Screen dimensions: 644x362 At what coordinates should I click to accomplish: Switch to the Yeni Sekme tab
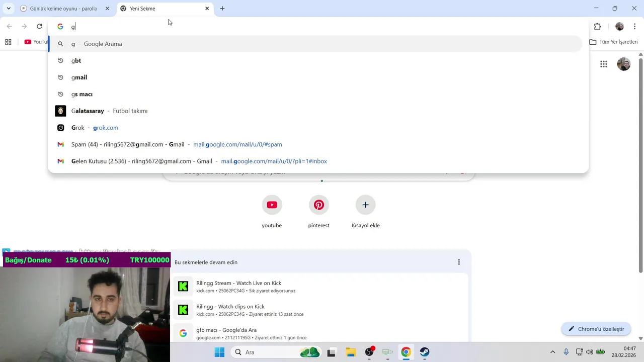(x=166, y=9)
